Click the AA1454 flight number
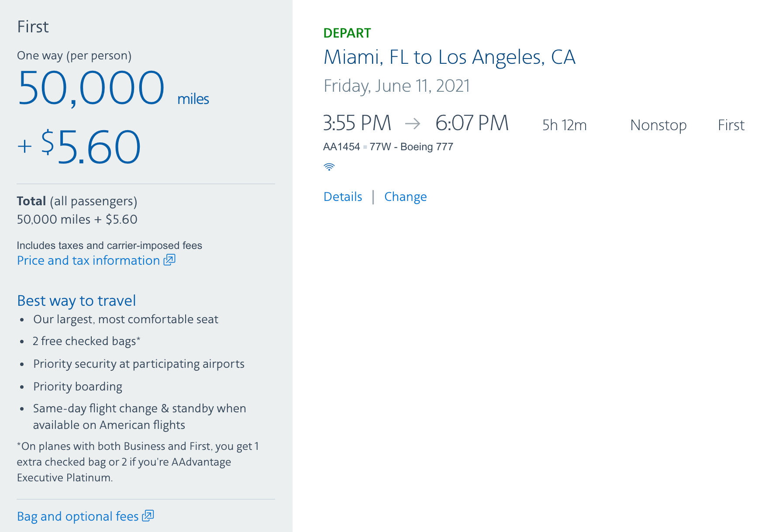Viewport: 765px width, 532px height. click(341, 147)
